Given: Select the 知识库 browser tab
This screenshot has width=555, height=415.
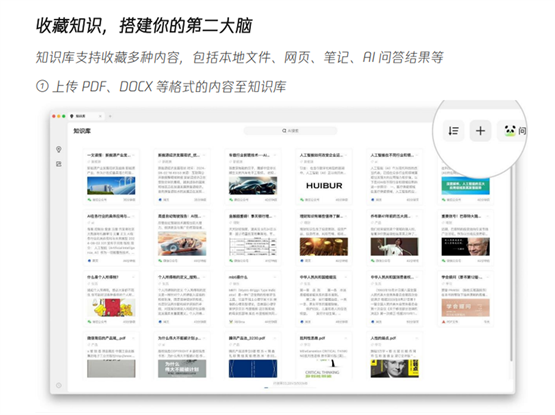Looking at the screenshot, I should 86,116.
